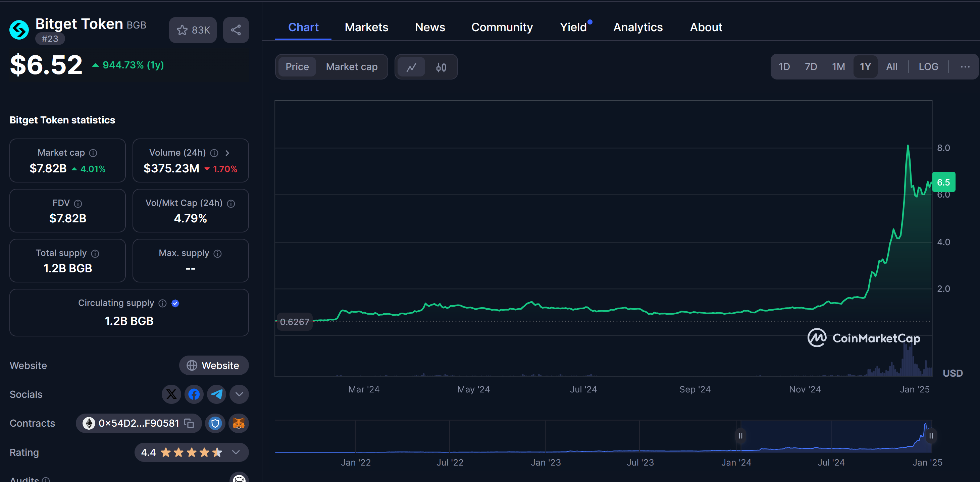This screenshot has height=482, width=980.
Task: Show Vol/Mkt Cap (24h) info icon
Action: (x=231, y=204)
